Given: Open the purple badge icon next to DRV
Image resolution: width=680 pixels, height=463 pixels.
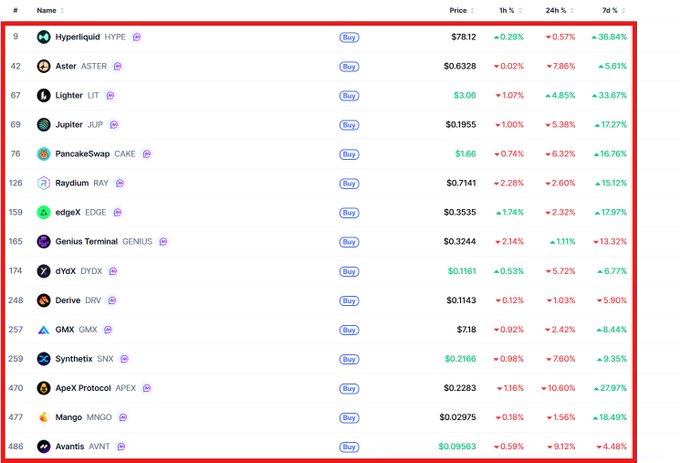Looking at the screenshot, I should [112, 300].
